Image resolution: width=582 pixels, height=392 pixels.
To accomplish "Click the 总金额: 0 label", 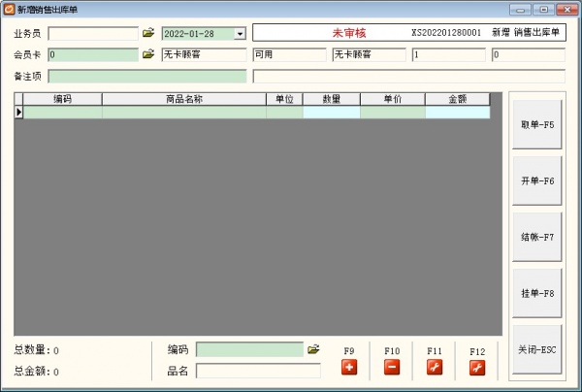I will click(x=37, y=371).
